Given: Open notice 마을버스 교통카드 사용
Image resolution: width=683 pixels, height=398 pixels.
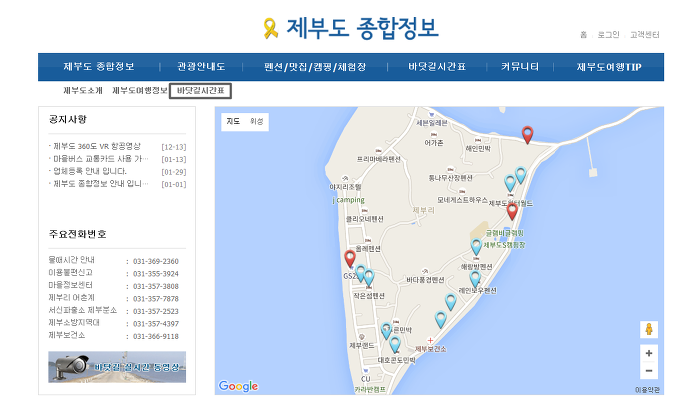Looking at the screenshot, I should pyautogui.click(x=101, y=159).
